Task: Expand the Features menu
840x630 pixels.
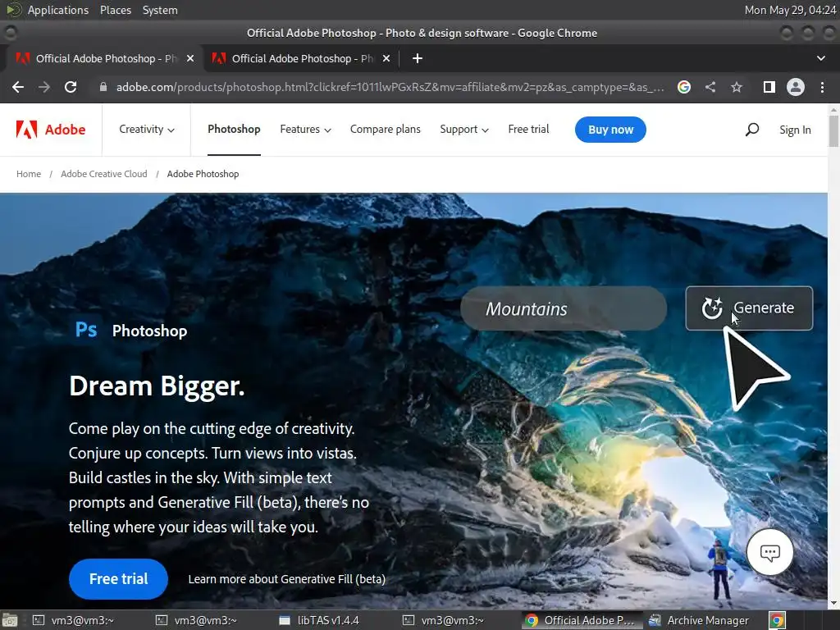Action: pyautogui.click(x=305, y=129)
